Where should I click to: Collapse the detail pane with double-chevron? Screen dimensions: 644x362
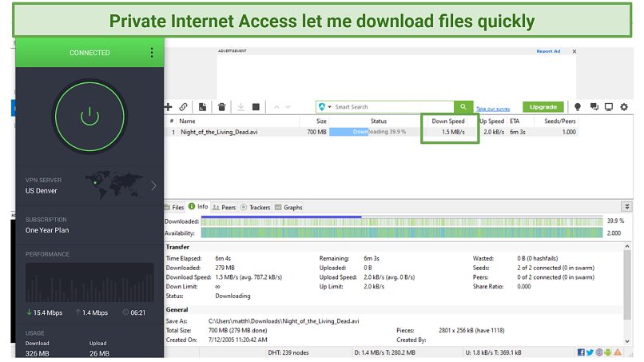click(626, 206)
